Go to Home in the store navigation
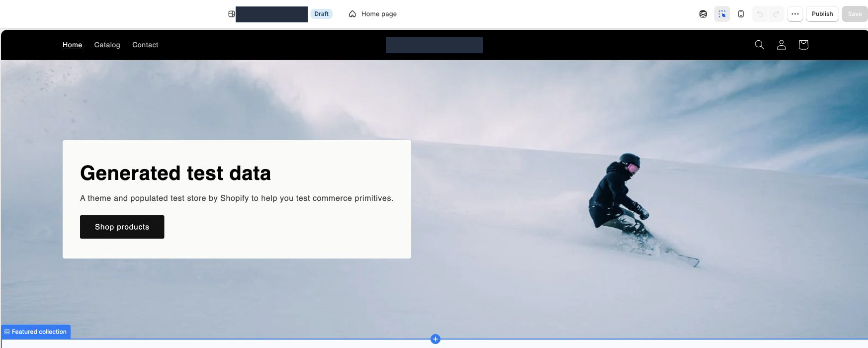868x348 pixels. tap(72, 45)
